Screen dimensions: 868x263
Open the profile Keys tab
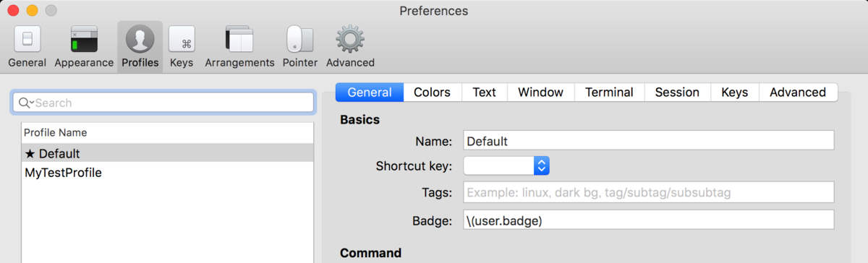pos(734,92)
